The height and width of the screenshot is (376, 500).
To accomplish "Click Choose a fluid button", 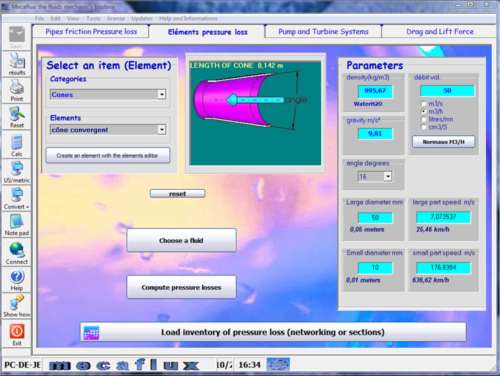I will tap(181, 240).
